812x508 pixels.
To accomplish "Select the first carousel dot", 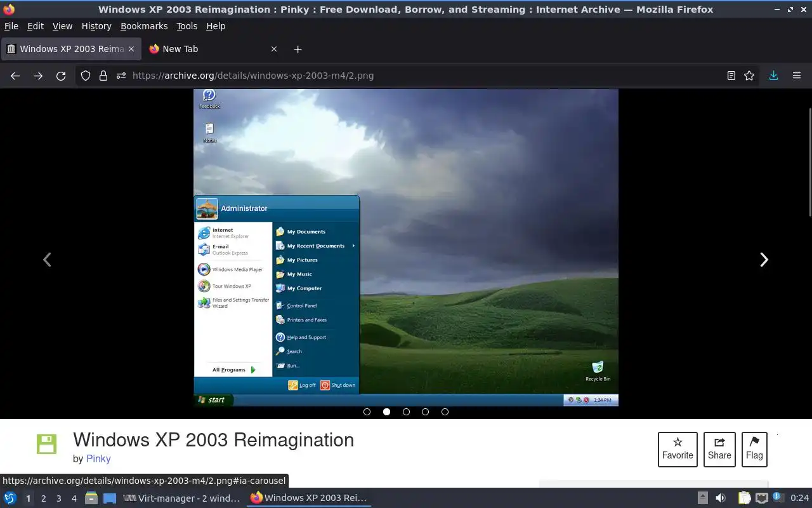I will pyautogui.click(x=367, y=411).
